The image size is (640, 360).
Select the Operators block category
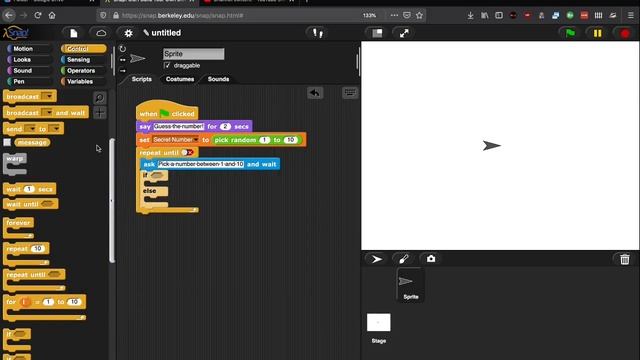[x=83, y=71]
